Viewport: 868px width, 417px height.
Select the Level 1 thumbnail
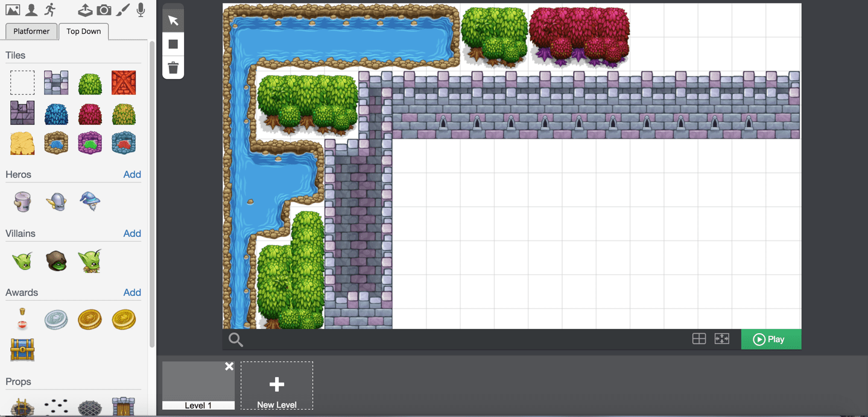tap(198, 383)
